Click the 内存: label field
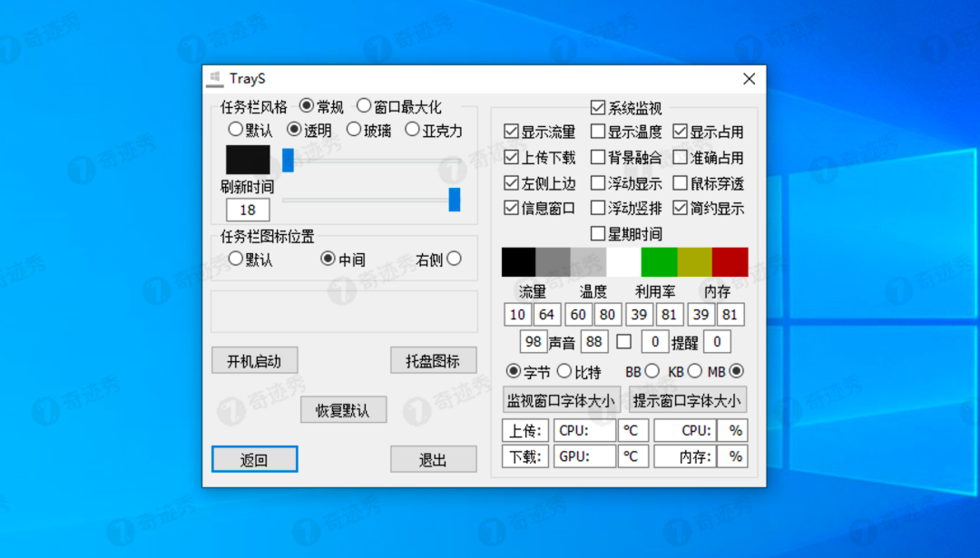The width and height of the screenshot is (980, 558). (684, 456)
